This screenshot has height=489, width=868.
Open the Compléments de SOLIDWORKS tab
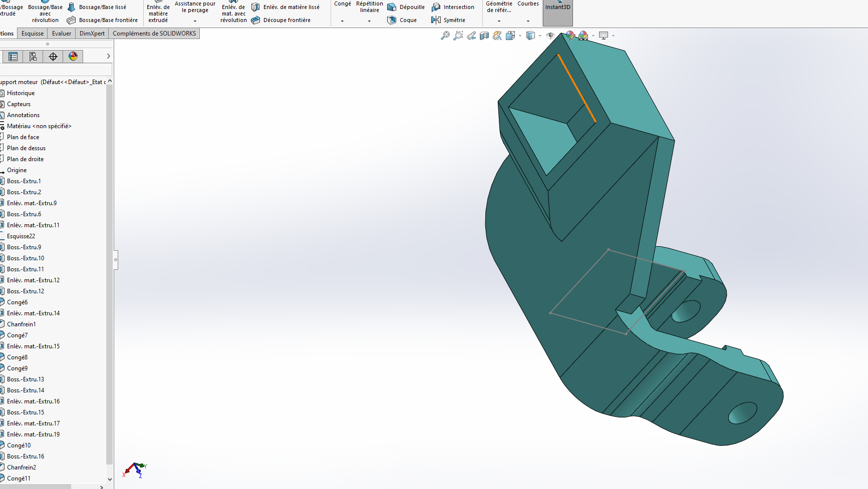pos(154,34)
